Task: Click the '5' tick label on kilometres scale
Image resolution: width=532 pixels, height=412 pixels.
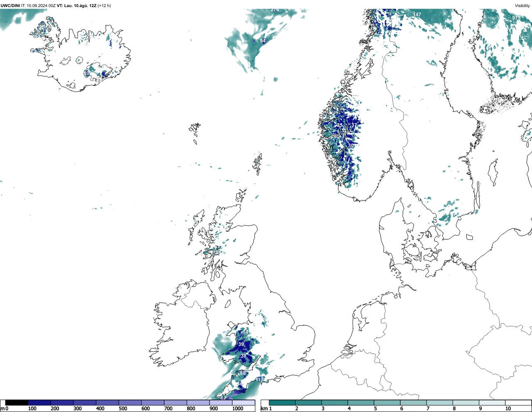Action: pyautogui.click(x=375, y=409)
